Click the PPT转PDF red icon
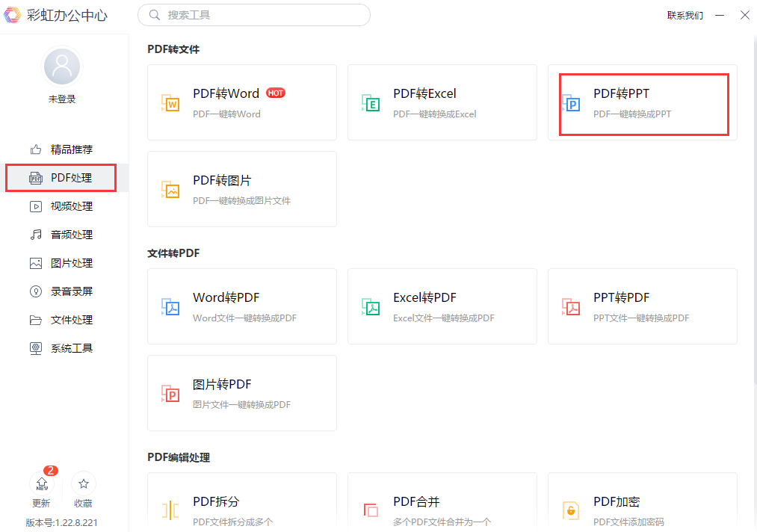Screen dimensions: 757x532 pos(571,307)
